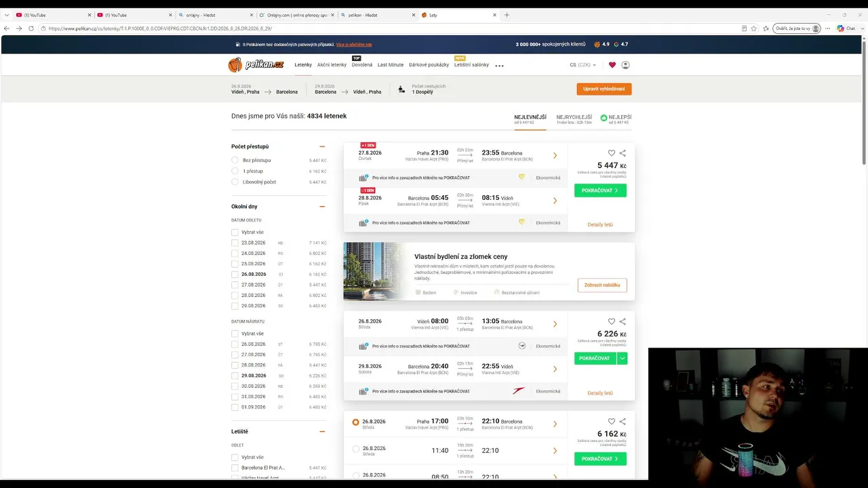Check the 30.08.2026 return date box
The image size is (868, 488).
point(235,386)
